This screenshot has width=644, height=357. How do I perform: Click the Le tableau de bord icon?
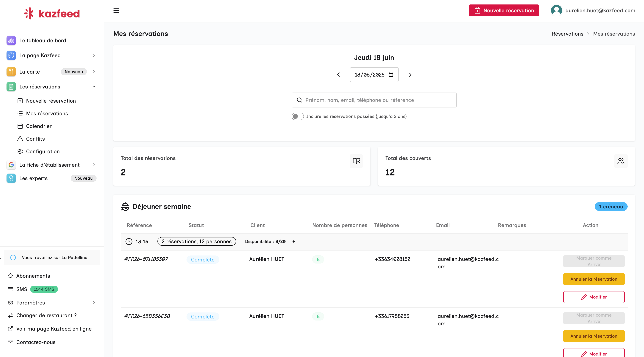(x=11, y=40)
